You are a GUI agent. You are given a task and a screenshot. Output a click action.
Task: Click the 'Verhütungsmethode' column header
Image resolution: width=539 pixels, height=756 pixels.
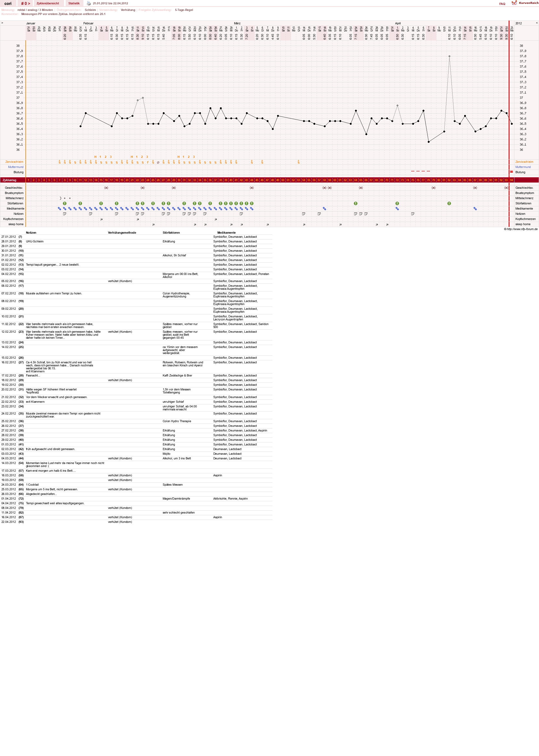122,232
